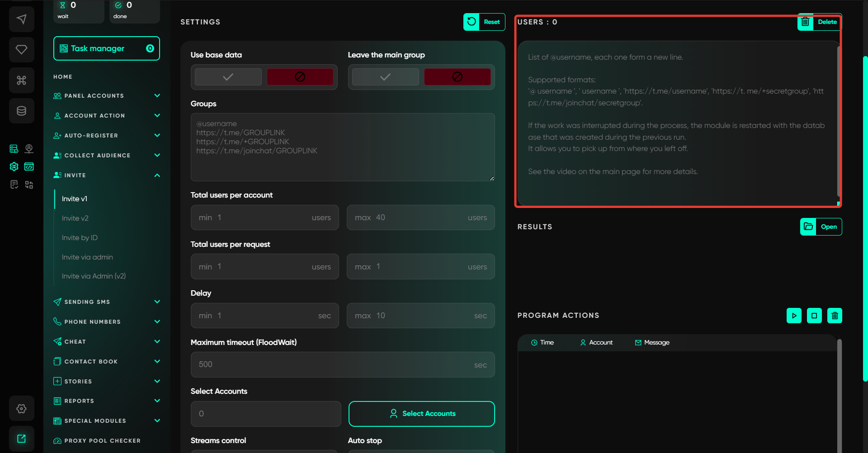Open Invite v2 submenu item

[x=75, y=218]
